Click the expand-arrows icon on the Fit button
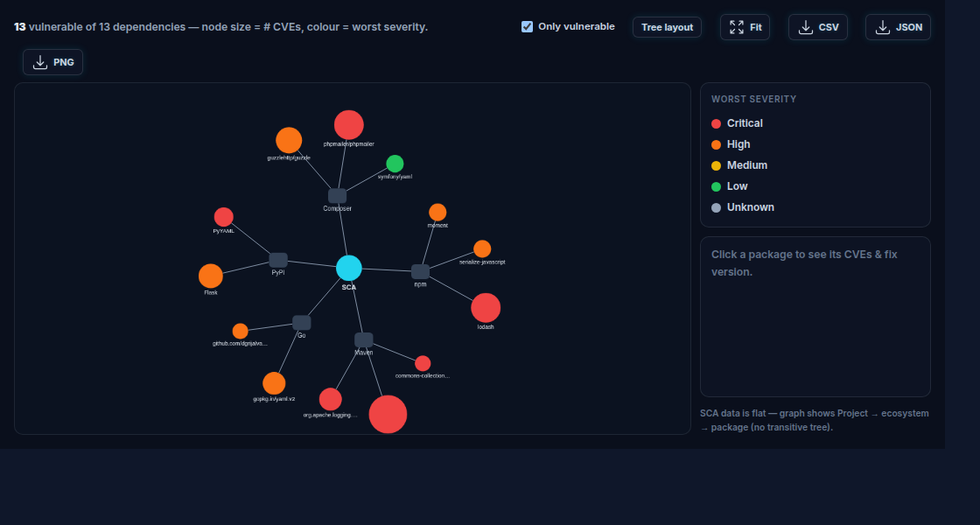 737,27
